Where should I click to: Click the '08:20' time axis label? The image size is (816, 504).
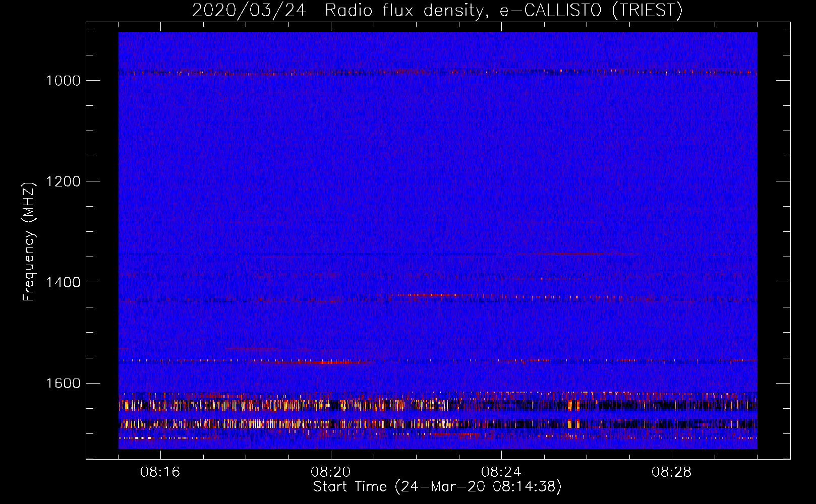coord(331,472)
